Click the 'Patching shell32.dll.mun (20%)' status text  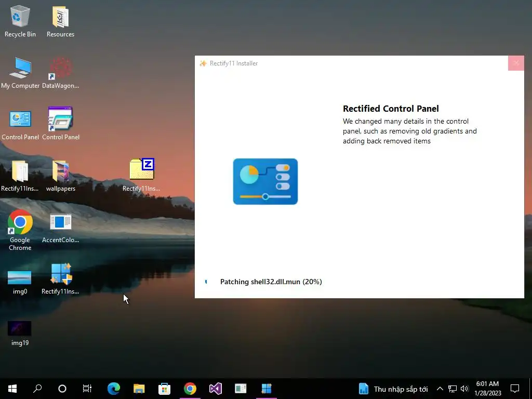(271, 282)
